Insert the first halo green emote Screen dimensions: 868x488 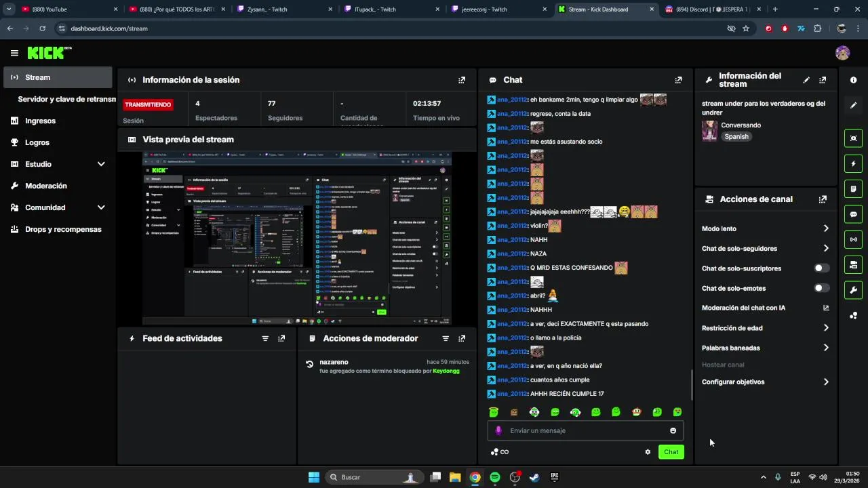494,412
